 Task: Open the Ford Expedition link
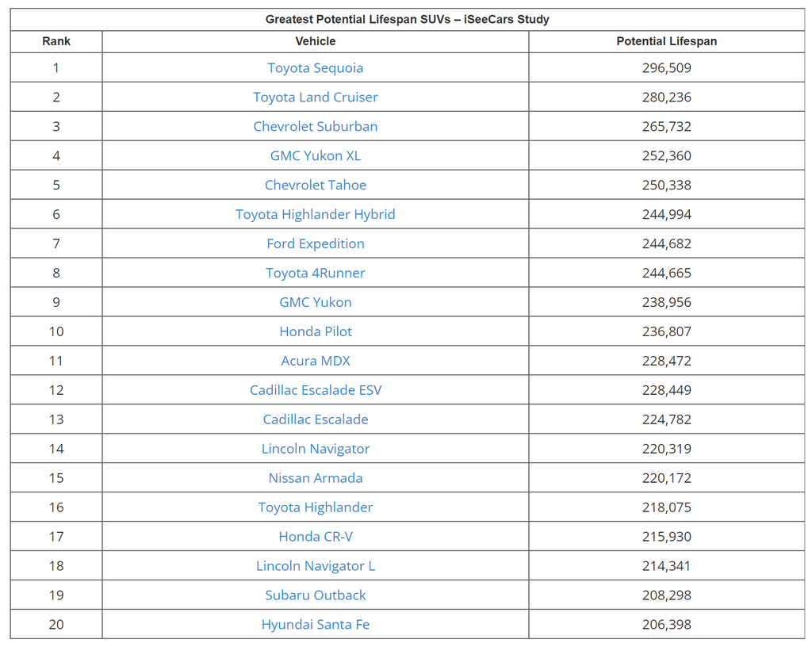315,244
